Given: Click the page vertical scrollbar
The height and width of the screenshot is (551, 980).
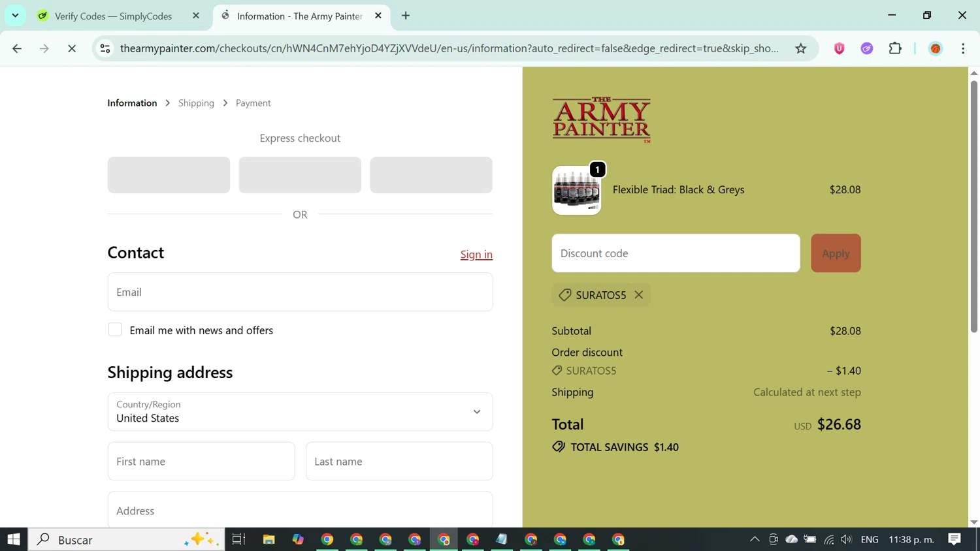Looking at the screenshot, I should [x=973, y=207].
